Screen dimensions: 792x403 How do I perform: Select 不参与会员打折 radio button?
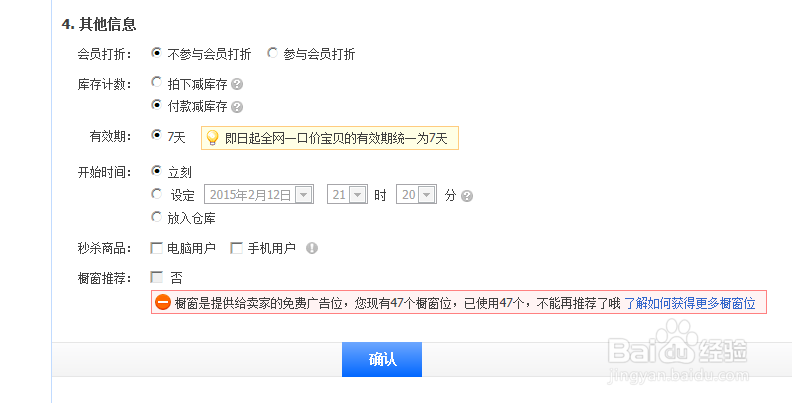156,54
